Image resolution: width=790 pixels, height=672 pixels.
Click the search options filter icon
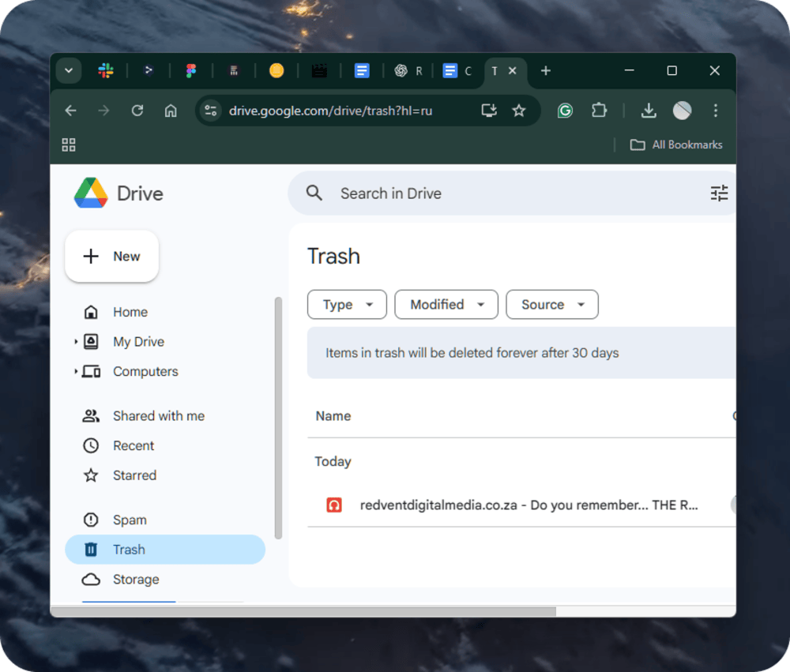tap(718, 193)
